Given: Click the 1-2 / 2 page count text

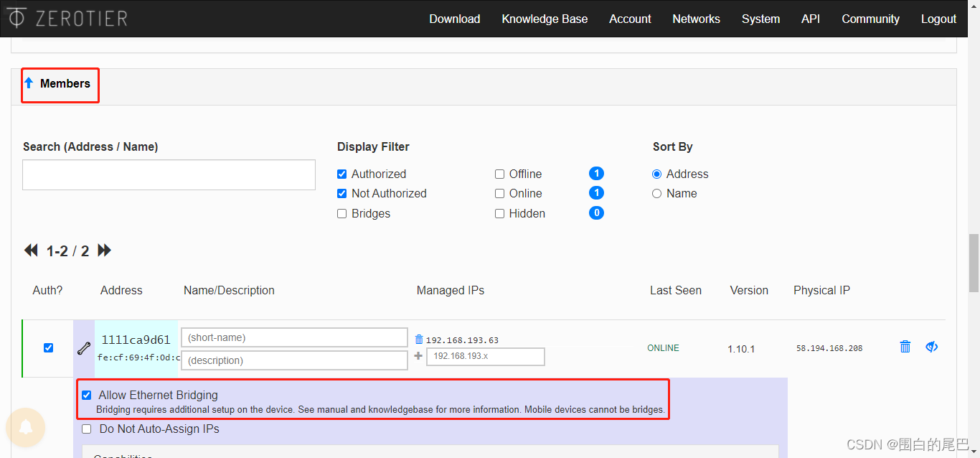Looking at the screenshot, I should click(x=68, y=251).
